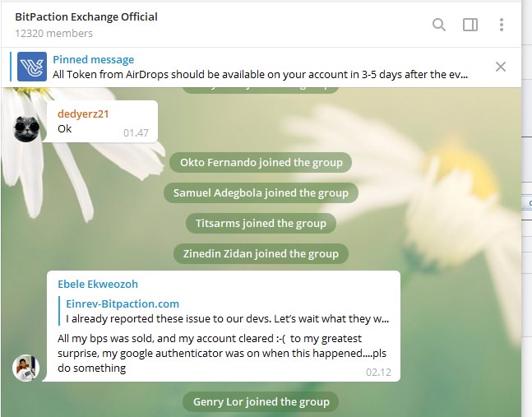Click Samuel Adegbola joined the group notice

261,193
